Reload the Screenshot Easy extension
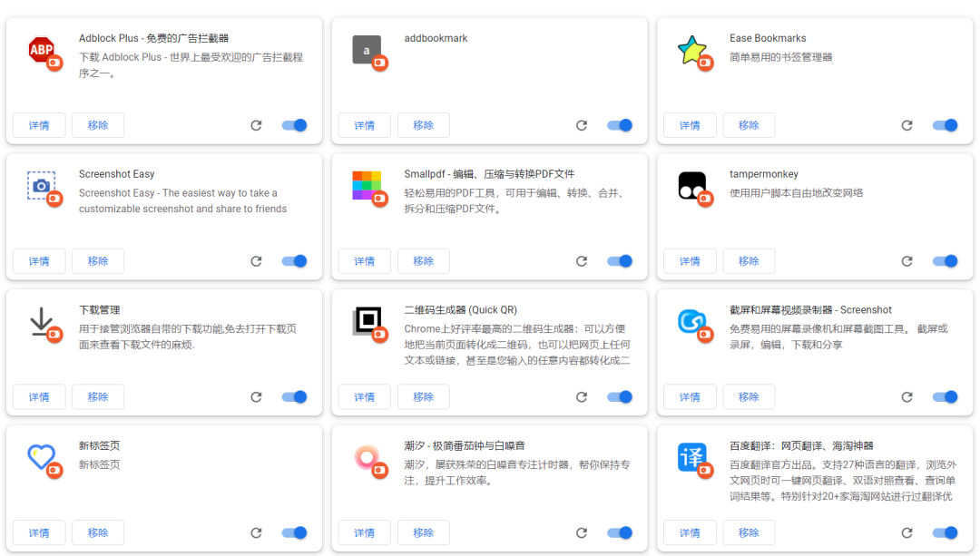The image size is (980, 556). click(256, 261)
